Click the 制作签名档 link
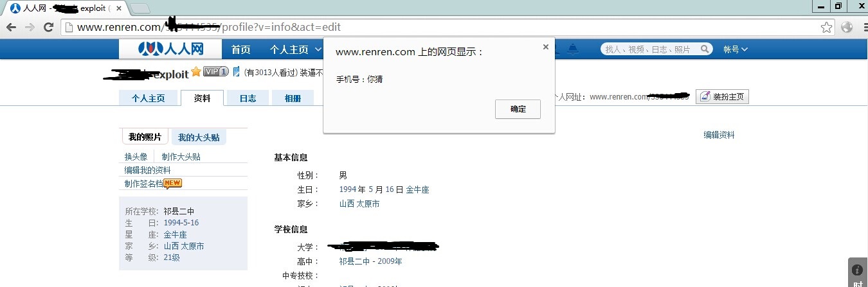Image resolution: width=868 pixels, height=287 pixels. (x=144, y=184)
